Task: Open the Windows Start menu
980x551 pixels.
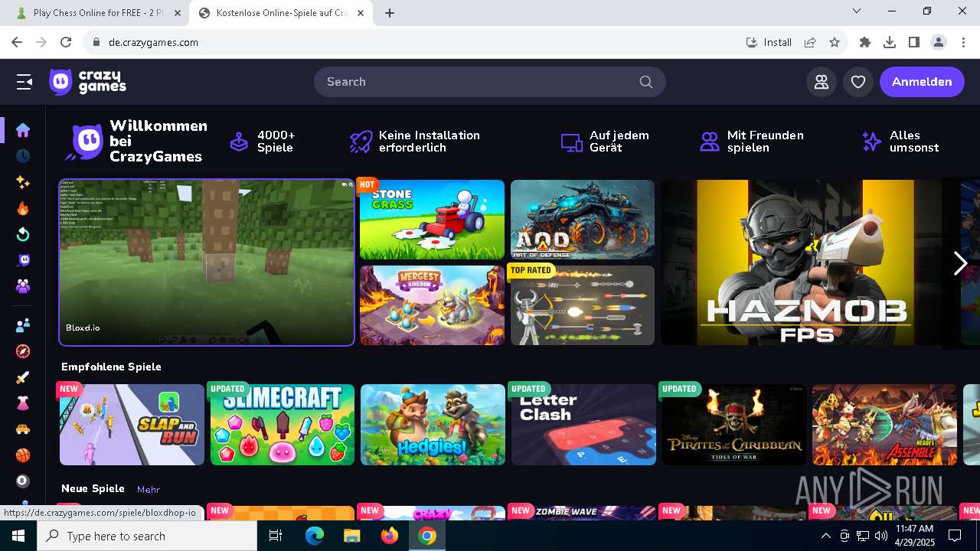Action: [18, 536]
